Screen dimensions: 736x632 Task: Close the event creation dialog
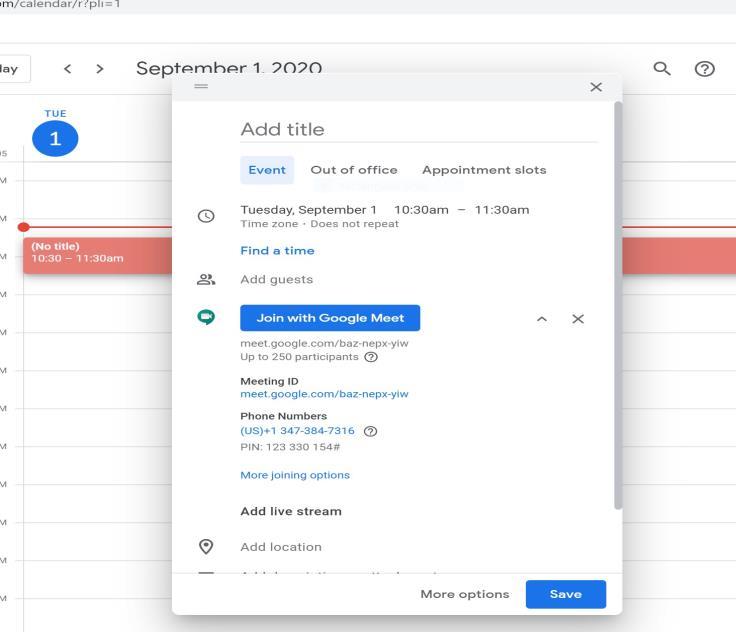point(596,87)
